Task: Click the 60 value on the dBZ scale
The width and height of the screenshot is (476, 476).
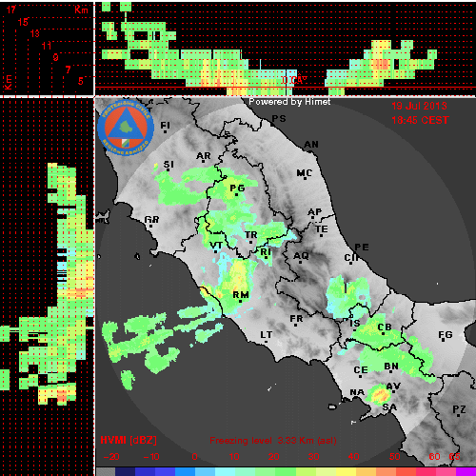Action: point(434,457)
